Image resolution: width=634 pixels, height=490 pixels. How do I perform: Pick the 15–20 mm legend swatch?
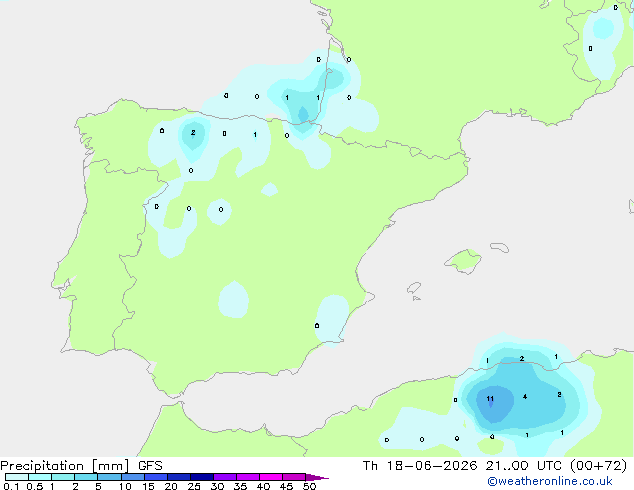coord(156,477)
